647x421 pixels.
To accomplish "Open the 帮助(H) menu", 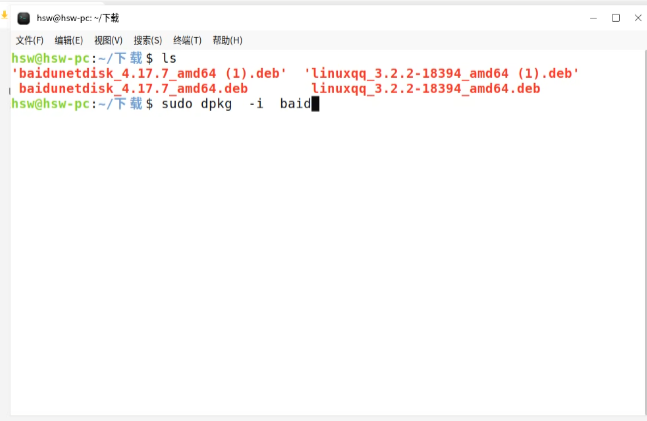I will (227, 40).
